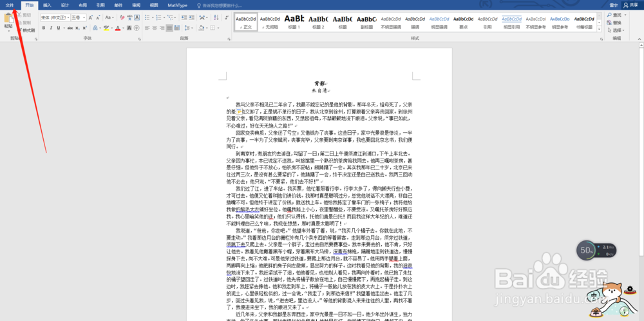Screen dimensions: 644x321
Task: Insert enclosed character (circled 字) icon
Action: (137, 28)
